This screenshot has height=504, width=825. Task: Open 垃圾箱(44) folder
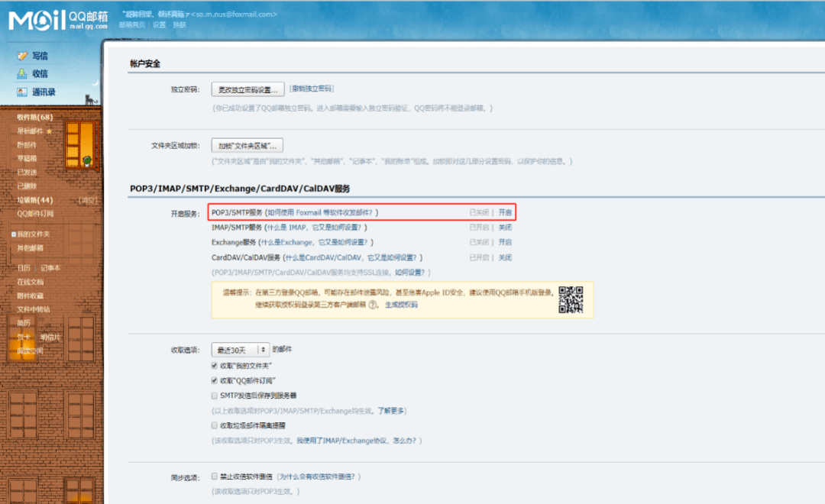pos(34,200)
